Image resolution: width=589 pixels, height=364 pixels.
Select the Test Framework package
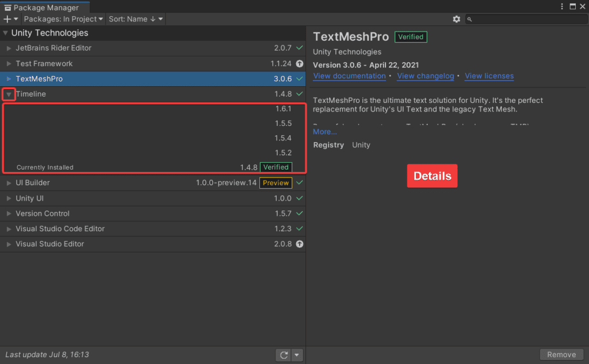click(152, 63)
